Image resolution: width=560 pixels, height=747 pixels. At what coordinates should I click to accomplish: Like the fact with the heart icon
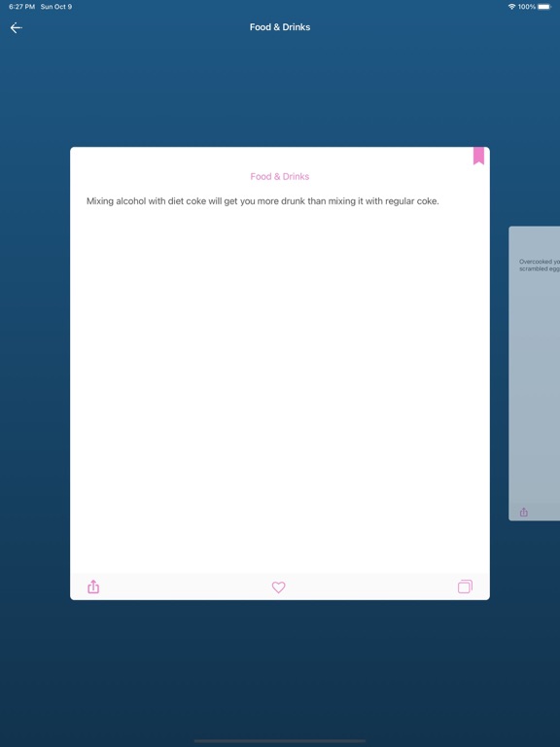pos(279,587)
